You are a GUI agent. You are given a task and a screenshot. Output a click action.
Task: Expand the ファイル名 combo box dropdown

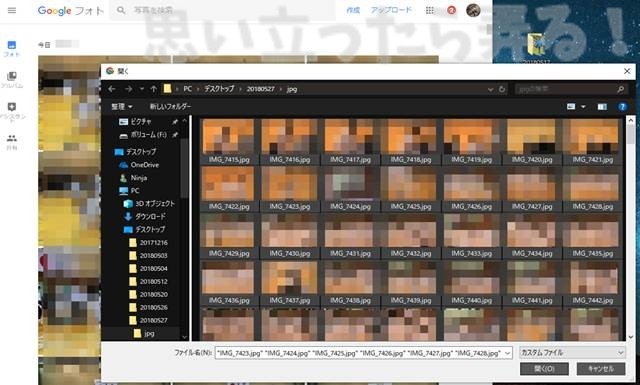tap(508, 353)
